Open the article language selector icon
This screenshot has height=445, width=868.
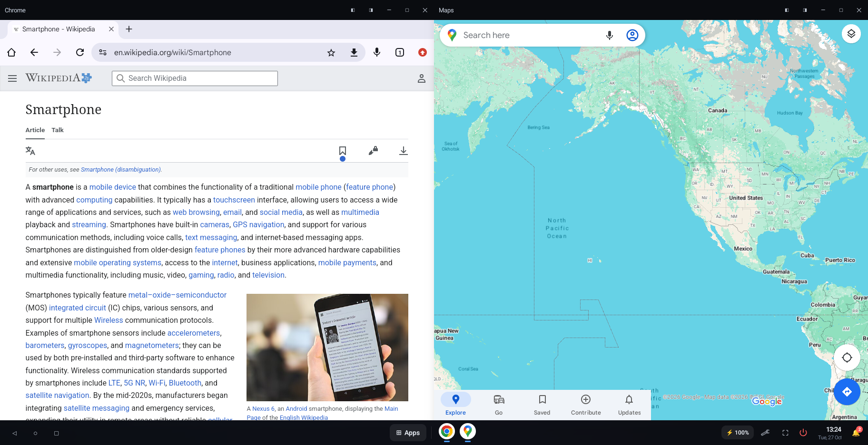(30, 151)
